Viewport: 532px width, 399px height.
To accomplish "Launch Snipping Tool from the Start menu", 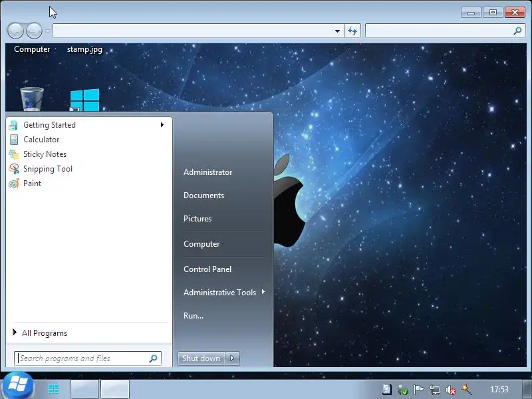I will coord(89,169).
